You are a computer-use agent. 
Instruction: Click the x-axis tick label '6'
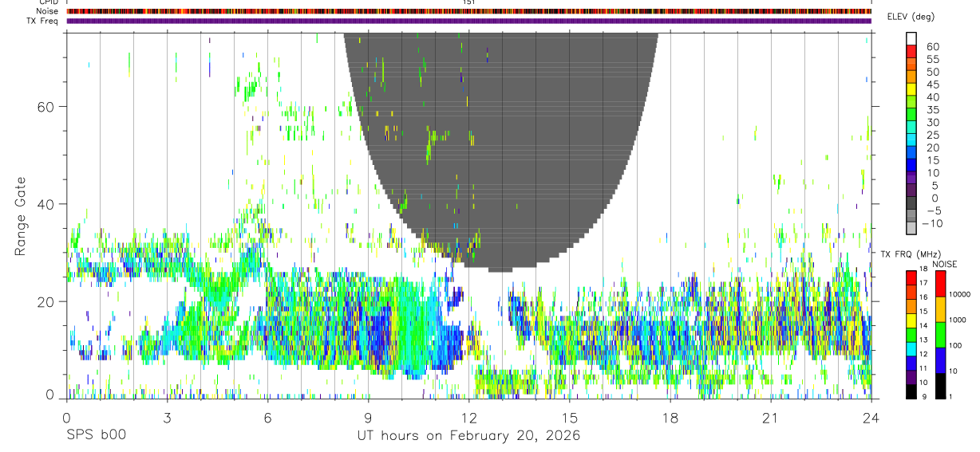(267, 417)
